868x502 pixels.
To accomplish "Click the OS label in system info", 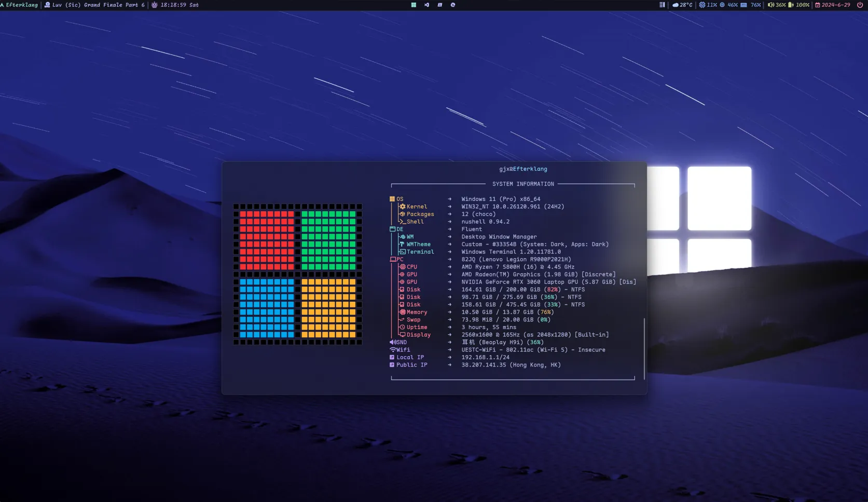I will point(399,199).
